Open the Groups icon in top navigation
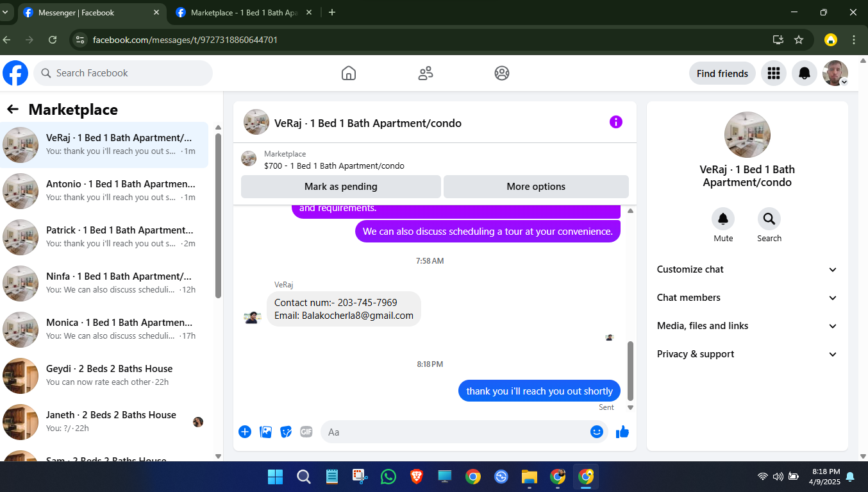This screenshot has width=868, height=492. tap(502, 73)
